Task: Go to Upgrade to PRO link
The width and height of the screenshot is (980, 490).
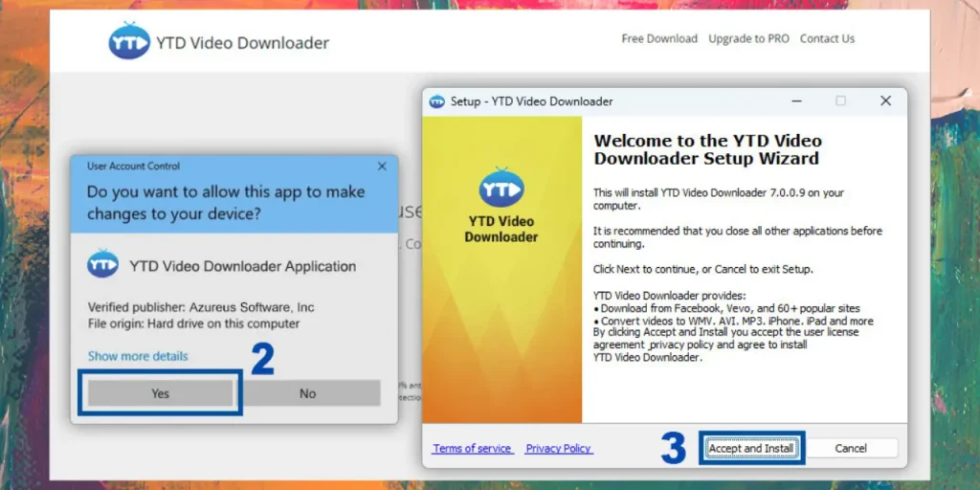Action: [x=748, y=38]
